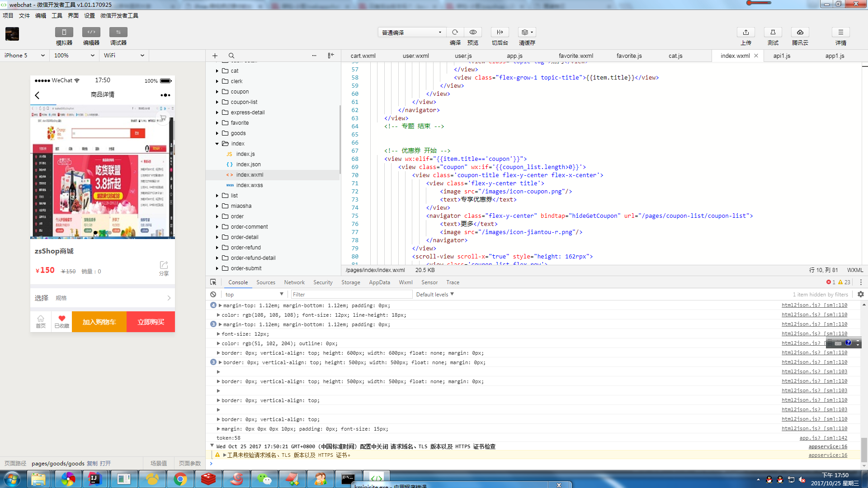Image resolution: width=868 pixels, height=488 pixels.
Task: Click the compile refresh icon
Action: coord(455,32)
